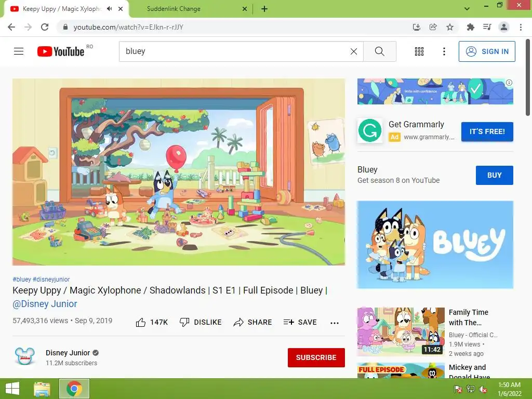Clear the search box with X icon
Screen dimensions: 532x399
353,51
